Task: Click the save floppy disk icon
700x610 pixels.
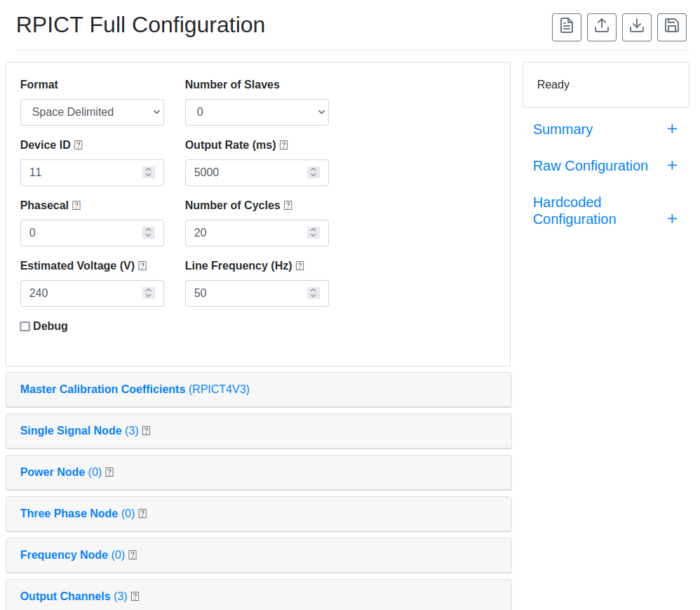Action: (671, 27)
